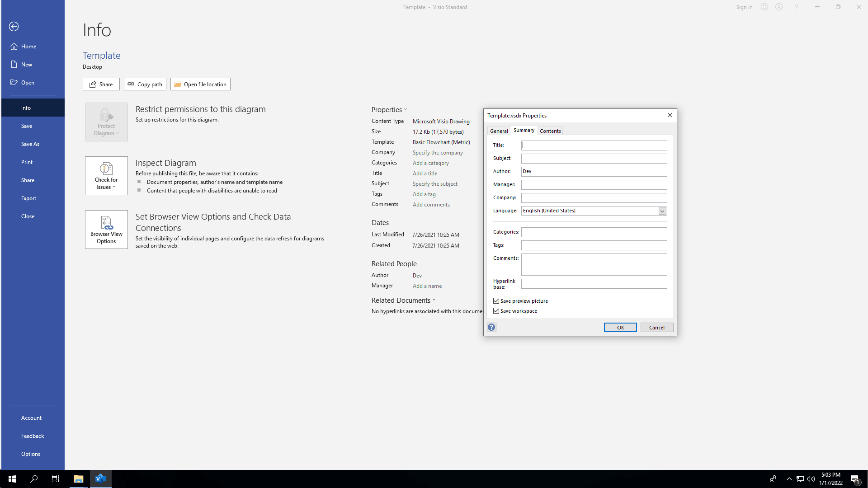Click the Cancel button
Viewport: 868px width, 488px height.
pos(656,327)
